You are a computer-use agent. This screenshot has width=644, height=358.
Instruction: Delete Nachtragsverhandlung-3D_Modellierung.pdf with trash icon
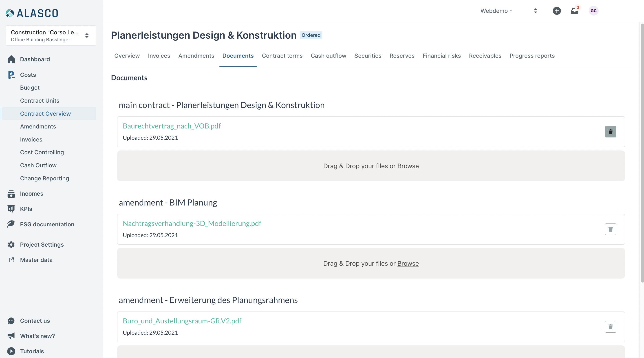click(x=611, y=229)
